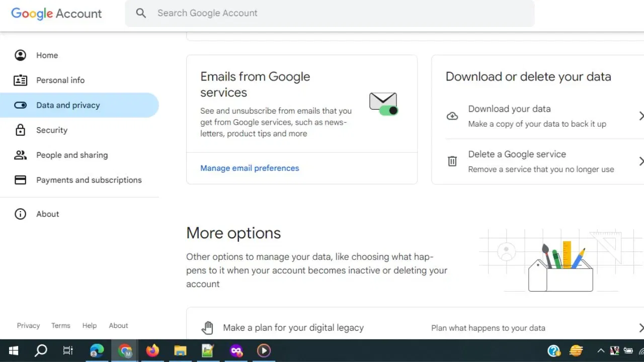Go to Security section

coord(79,130)
